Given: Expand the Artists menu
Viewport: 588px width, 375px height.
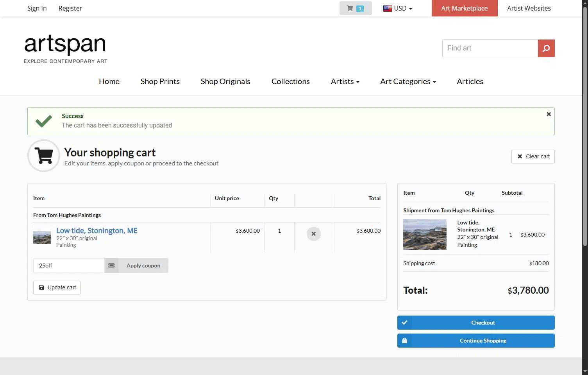Looking at the screenshot, I should point(345,81).
